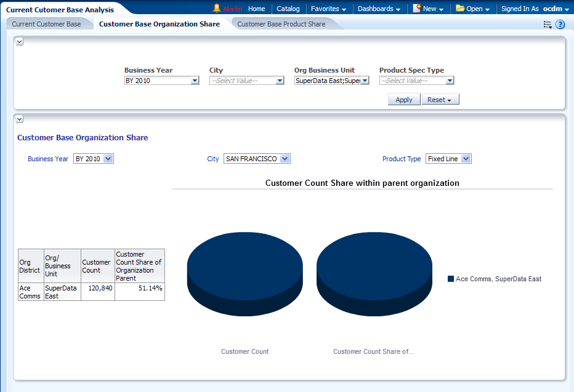Collapse the prompts section with top arrow

click(x=19, y=41)
